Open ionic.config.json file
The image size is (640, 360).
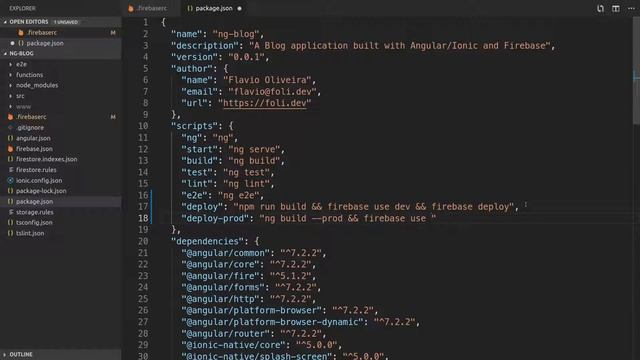39,180
